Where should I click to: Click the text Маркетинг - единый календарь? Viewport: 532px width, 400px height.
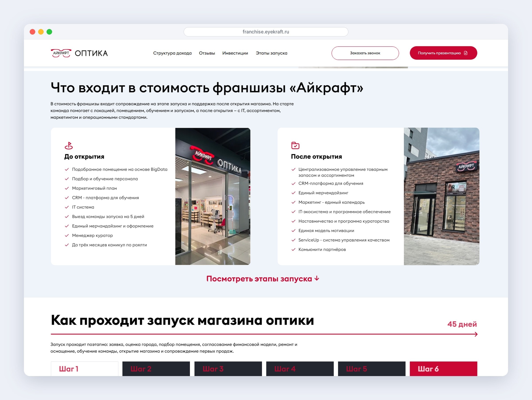pos(331,202)
